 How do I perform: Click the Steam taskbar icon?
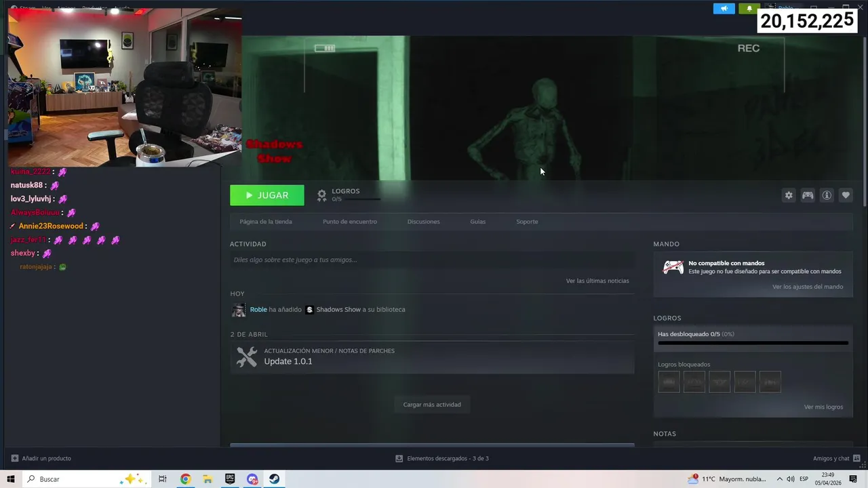tap(274, 479)
